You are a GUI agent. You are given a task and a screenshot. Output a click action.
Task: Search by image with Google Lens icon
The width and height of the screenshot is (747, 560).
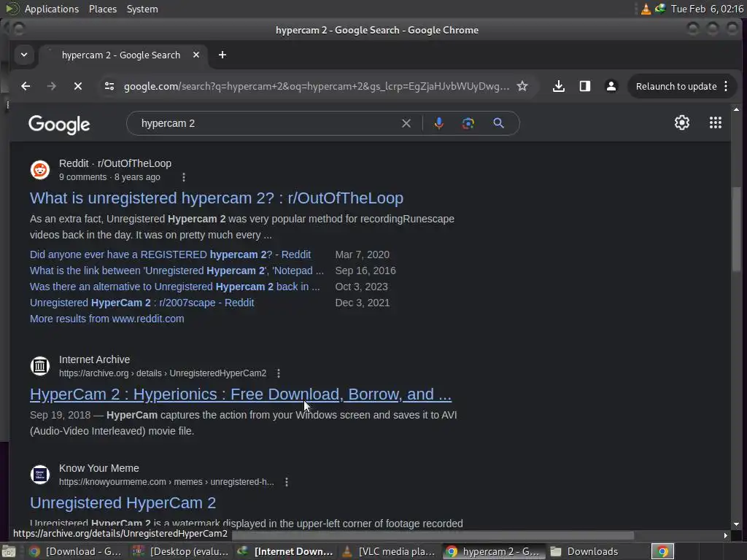point(468,123)
